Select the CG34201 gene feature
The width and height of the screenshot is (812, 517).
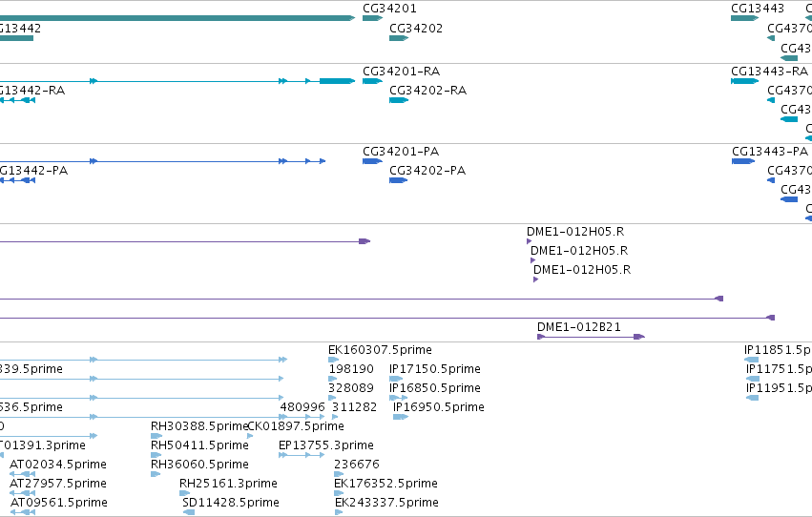372,18
